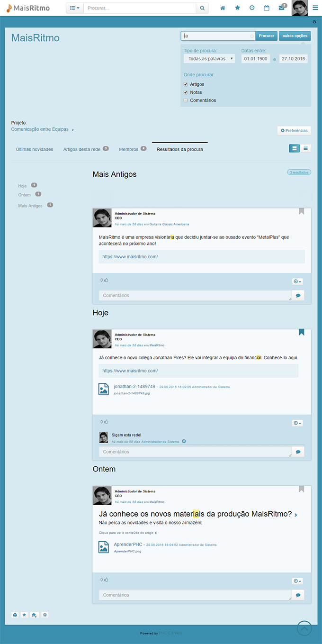This screenshot has width=322, height=644.
Task: Open the 'Todas as palavras' search type dropdown
Action: [209, 59]
